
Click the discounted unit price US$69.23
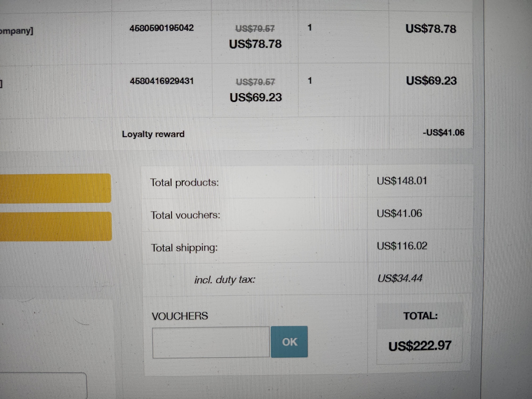pyautogui.click(x=255, y=97)
